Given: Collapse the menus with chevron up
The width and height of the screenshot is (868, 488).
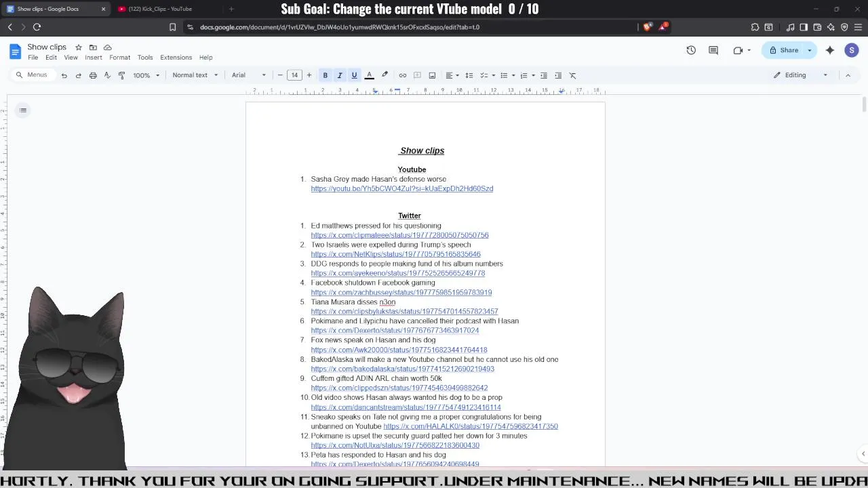Looking at the screenshot, I should [x=848, y=75].
